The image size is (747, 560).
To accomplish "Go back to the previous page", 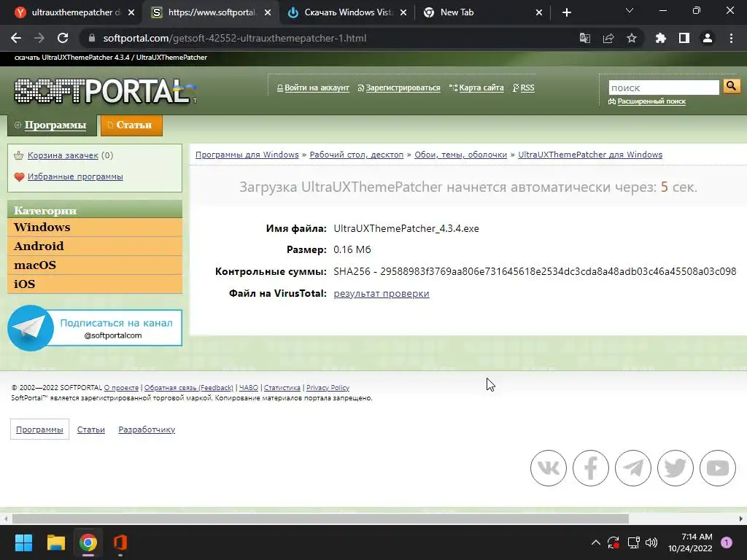I will tap(16, 38).
